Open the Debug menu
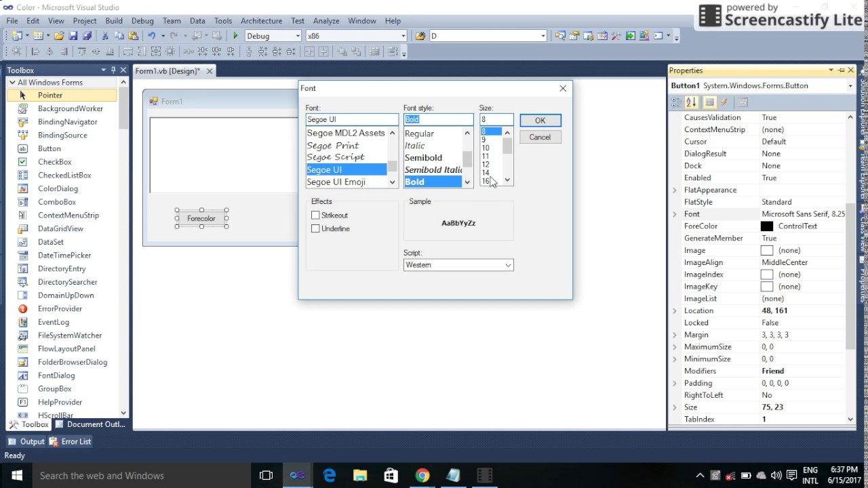 point(142,21)
